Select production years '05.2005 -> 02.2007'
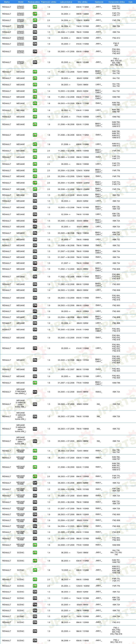The image size is (136, 644). click(x=66, y=369)
